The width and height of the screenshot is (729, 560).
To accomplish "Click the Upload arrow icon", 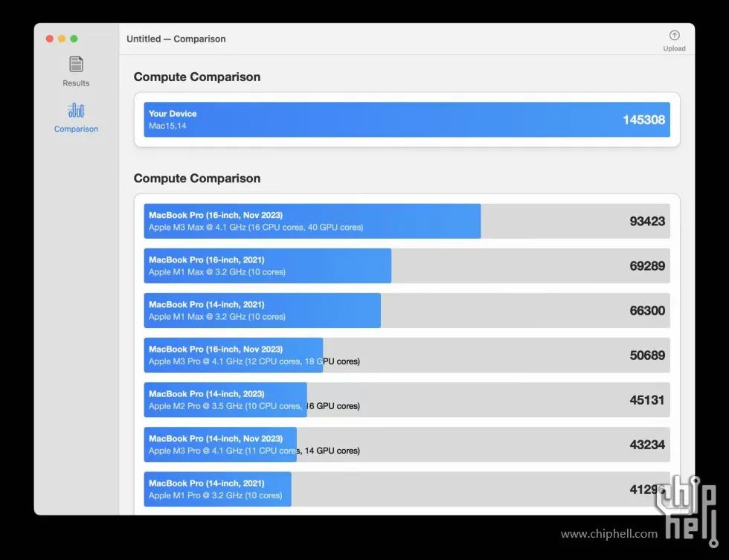I will click(674, 35).
